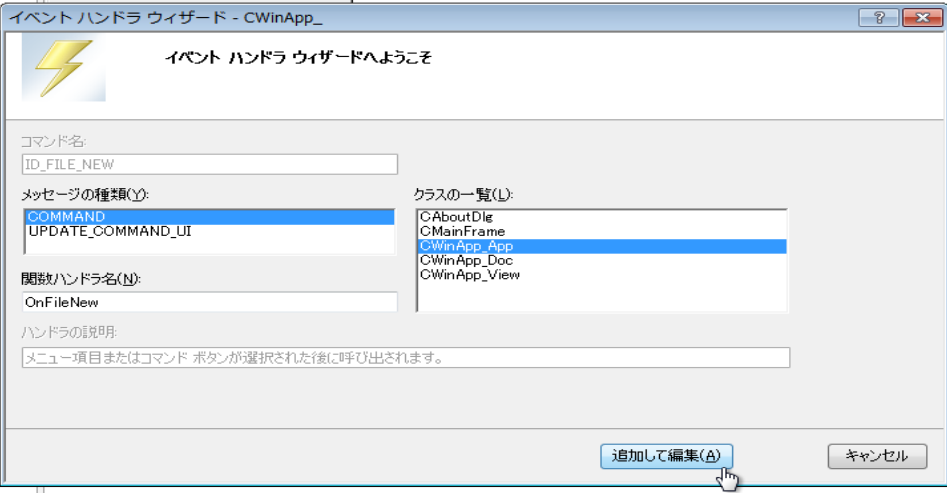Select CAboutDlg in class list
Image resolution: width=947 pixels, height=493 pixels.
coord(602,217)
